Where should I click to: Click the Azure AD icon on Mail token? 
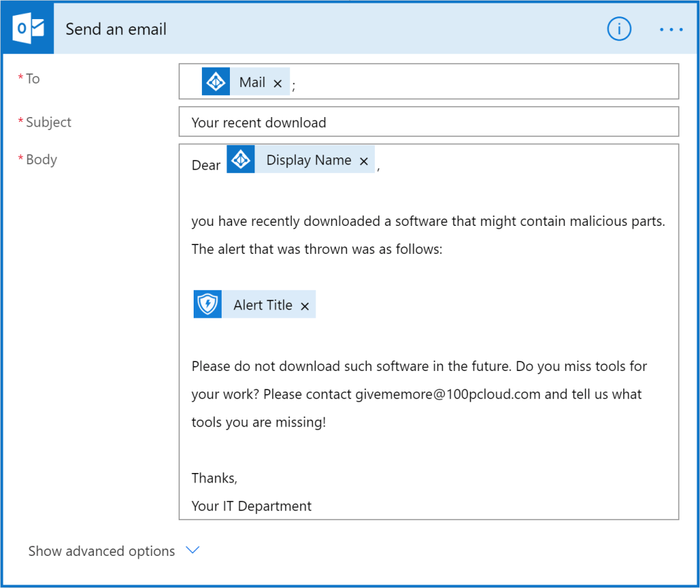click(216, 82)
